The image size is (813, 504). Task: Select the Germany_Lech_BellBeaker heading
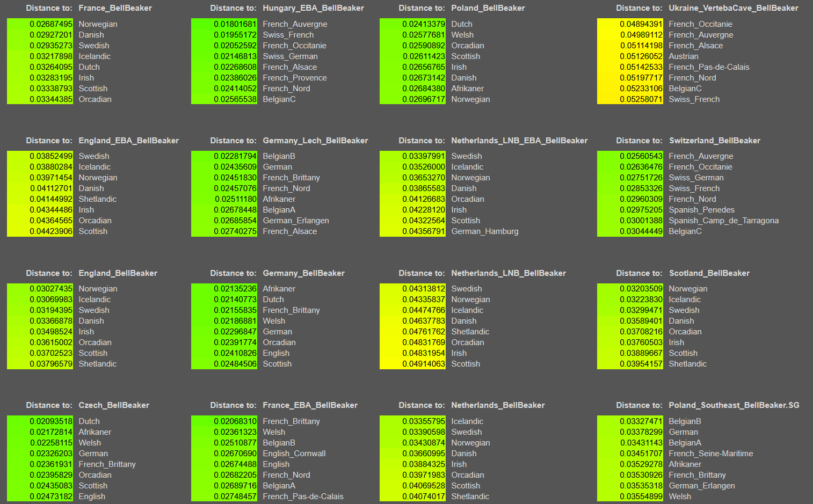[315, 141]
